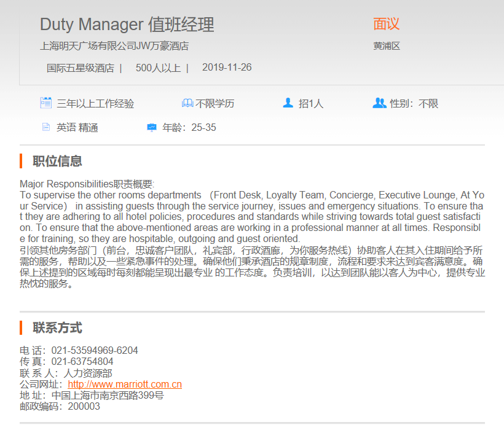Click the single person recruiting icon
Image resolution: width=504 pixels, height=430 pixels.
(288, 103)
